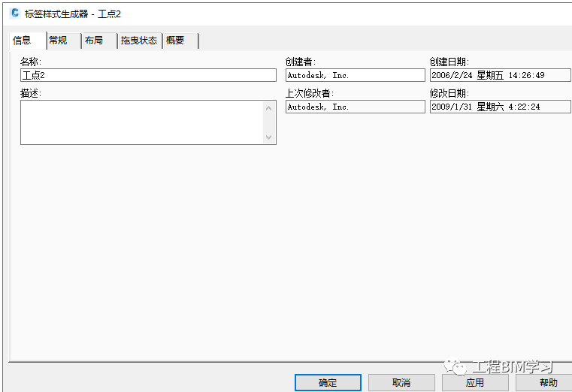Click the 上次修改者 field showing Autodesk, Inc.
572x392 pixels.
[356, 107]
